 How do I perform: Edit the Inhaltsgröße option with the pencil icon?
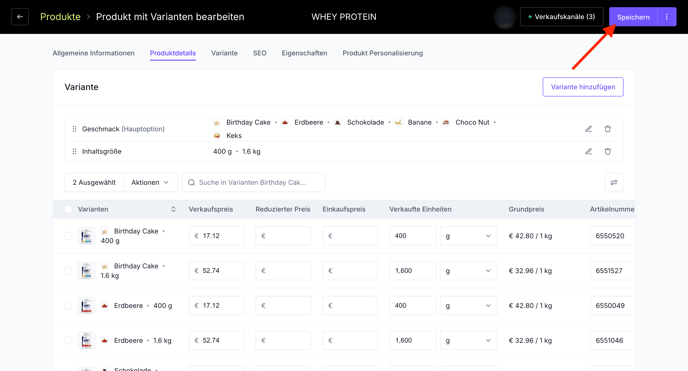click(588, 151)
